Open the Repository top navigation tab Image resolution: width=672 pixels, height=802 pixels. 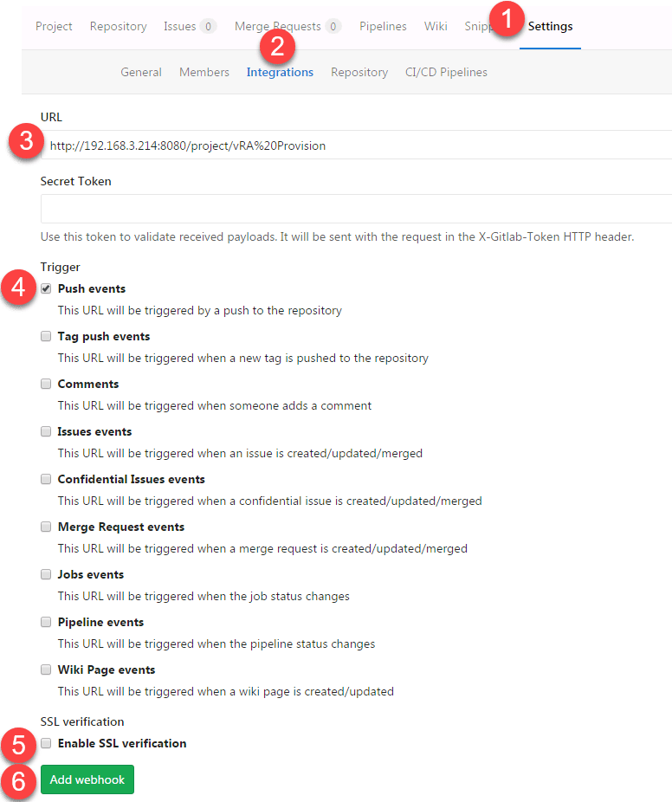coord(118,26)
